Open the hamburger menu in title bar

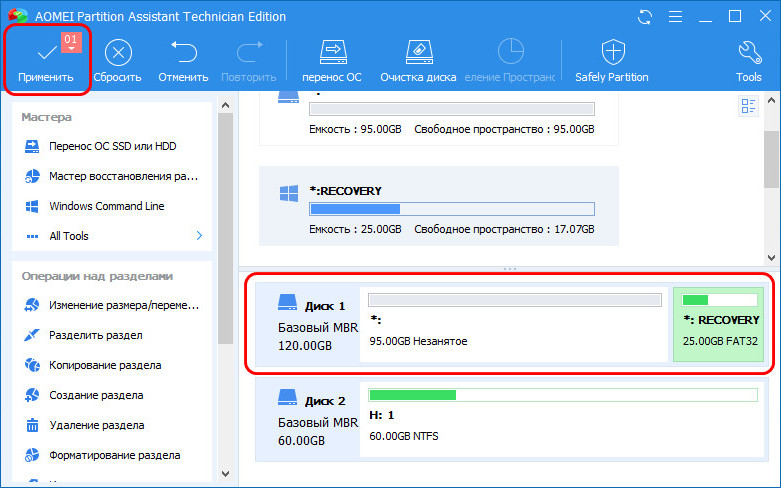675,17
